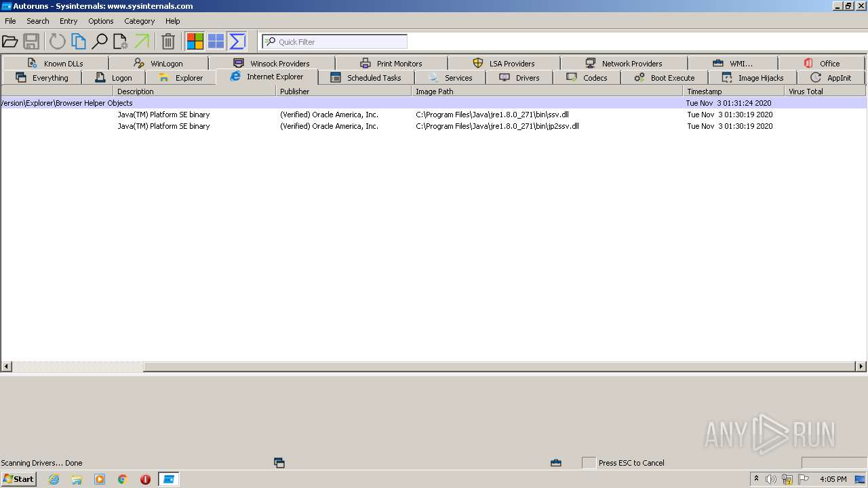Click the green Jump to Entry arrow
This screenshot has height=488, width=868.
click(x=142, y=41)
